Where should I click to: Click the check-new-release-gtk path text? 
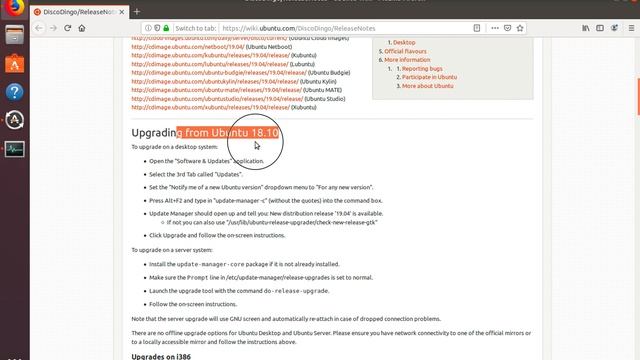(302, 222)
